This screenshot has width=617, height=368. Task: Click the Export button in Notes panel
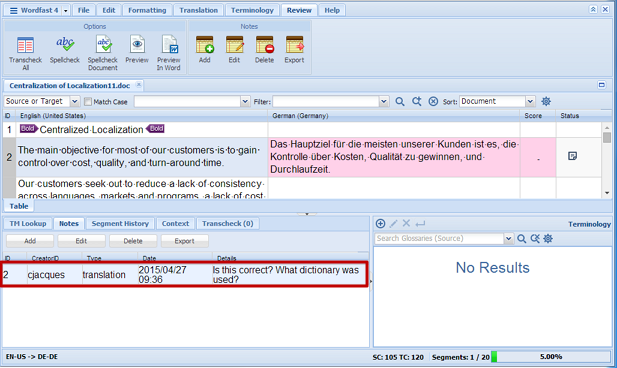pos(185,241)
